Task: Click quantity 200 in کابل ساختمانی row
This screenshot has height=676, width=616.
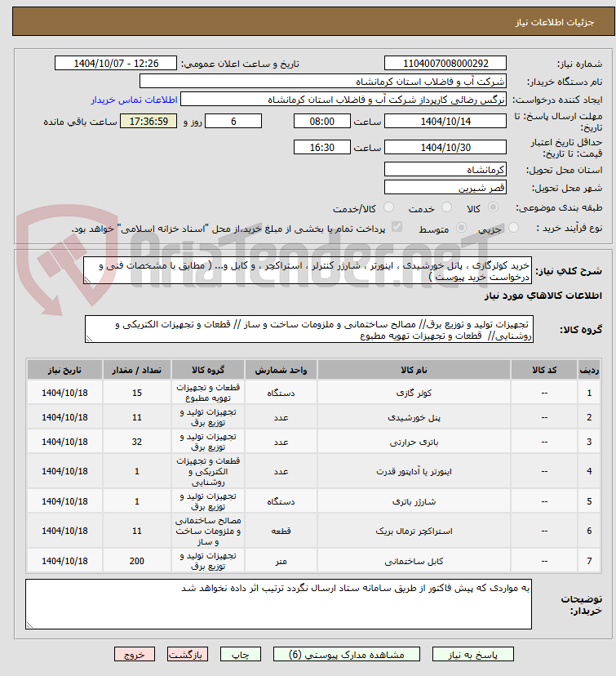Action: point(137,561)
